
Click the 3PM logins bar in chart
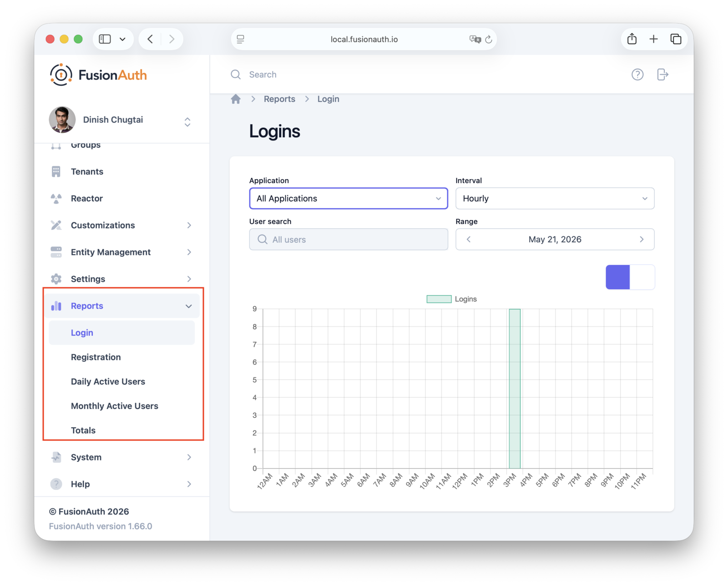pos(515,389)
